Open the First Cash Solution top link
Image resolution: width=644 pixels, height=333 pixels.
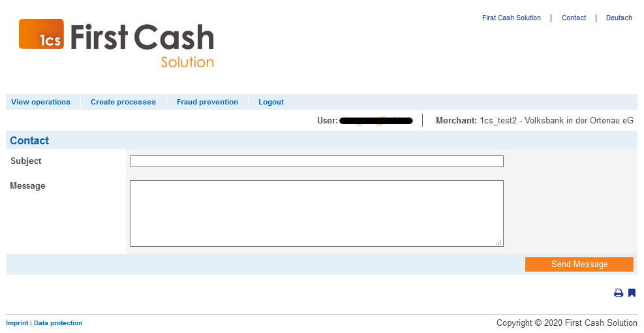coord(512,18)
